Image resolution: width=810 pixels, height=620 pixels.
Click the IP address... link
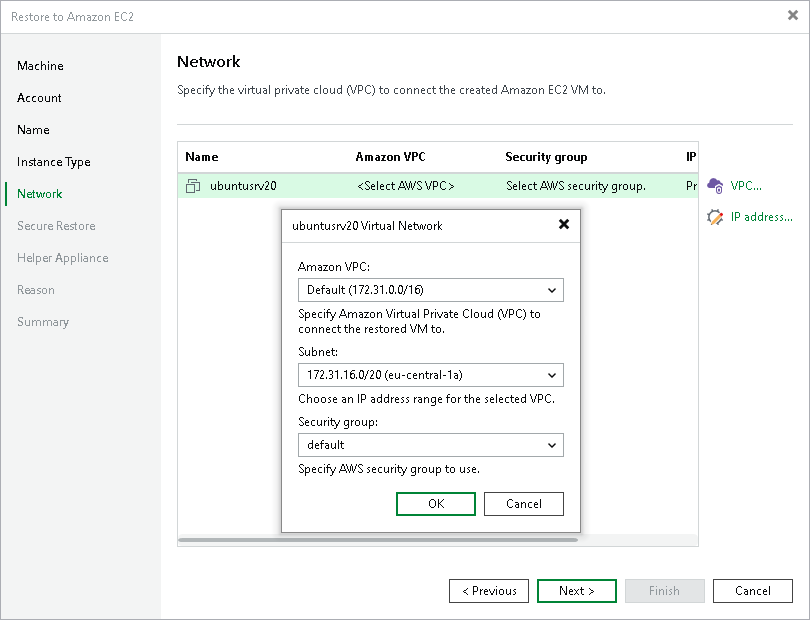coord(761,217)
